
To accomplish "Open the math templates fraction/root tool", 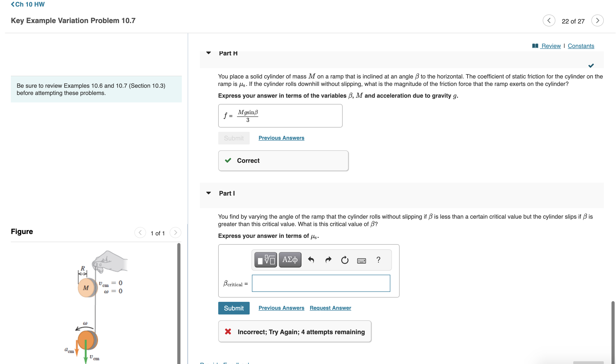I will click(x=265, y=260).
